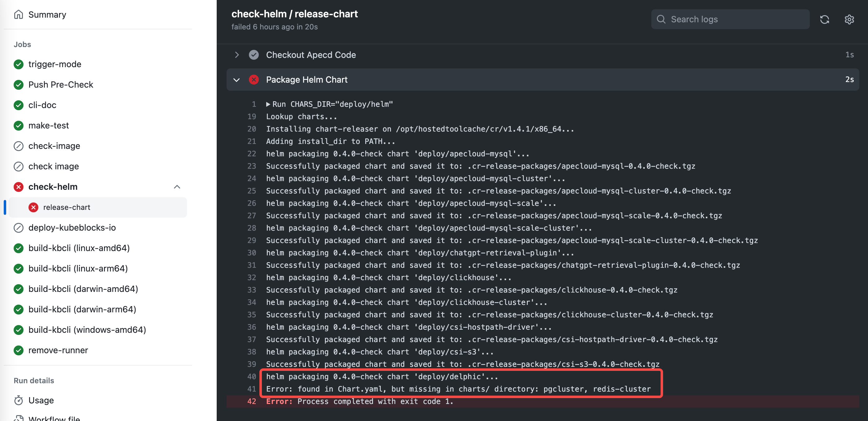
Task: Refresh the workflow logs
Action: coord(825,19)
